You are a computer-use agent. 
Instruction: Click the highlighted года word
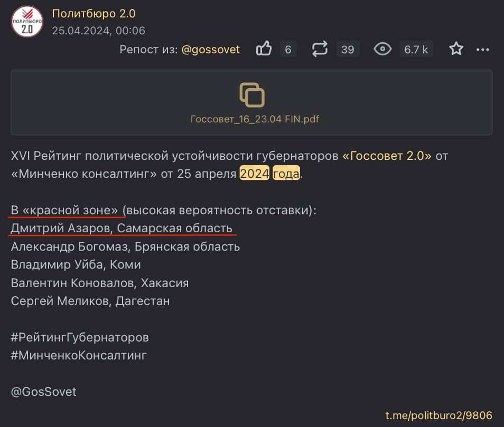click(286, 173)
